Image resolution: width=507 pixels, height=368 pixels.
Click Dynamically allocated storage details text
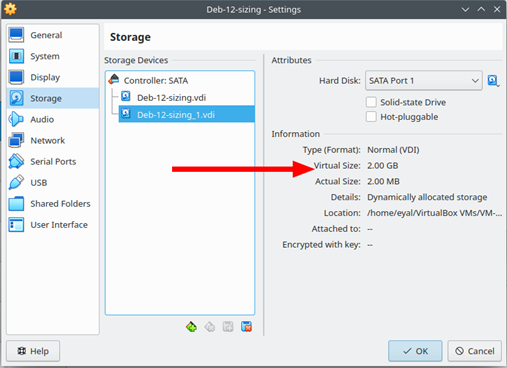coord(427,197)
